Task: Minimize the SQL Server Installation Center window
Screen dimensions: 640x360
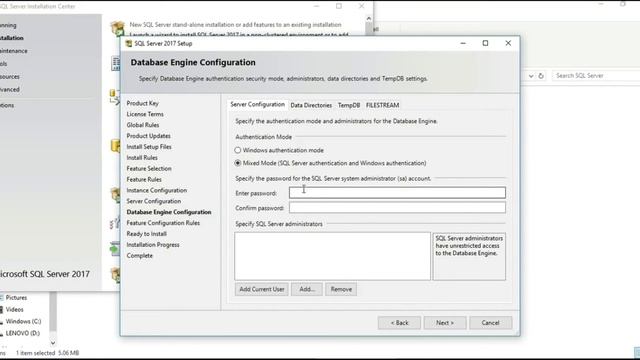Action: coord(316,6)
